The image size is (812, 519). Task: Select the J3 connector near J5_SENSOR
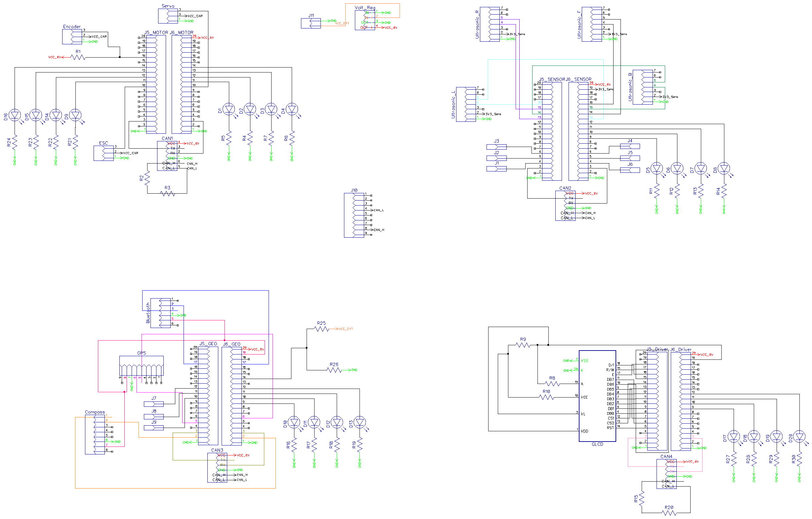pyautogui.click(x=496, y=147)
